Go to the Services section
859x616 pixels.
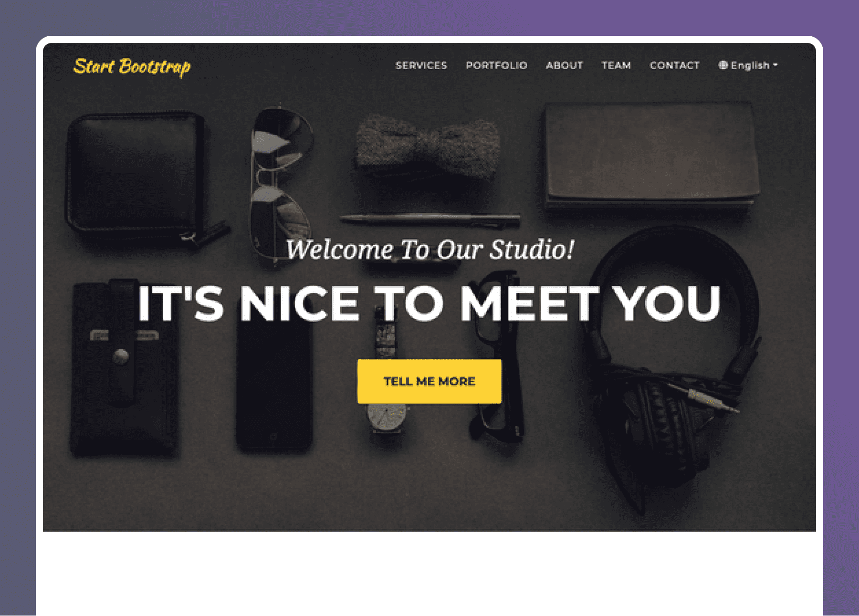pyautogui.click(x=421, y=65)
